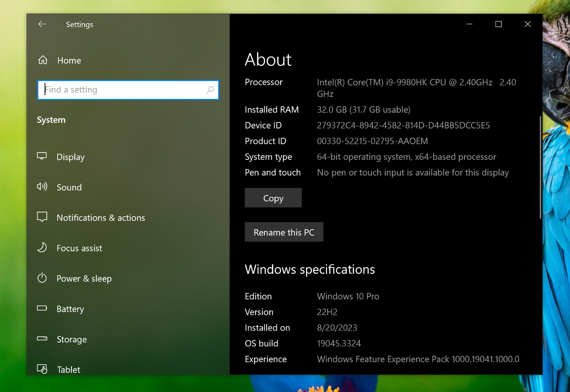Click the Installed RAM value 32.0 GB
Screen dimensions: 570x392
(x=364, y=110)
